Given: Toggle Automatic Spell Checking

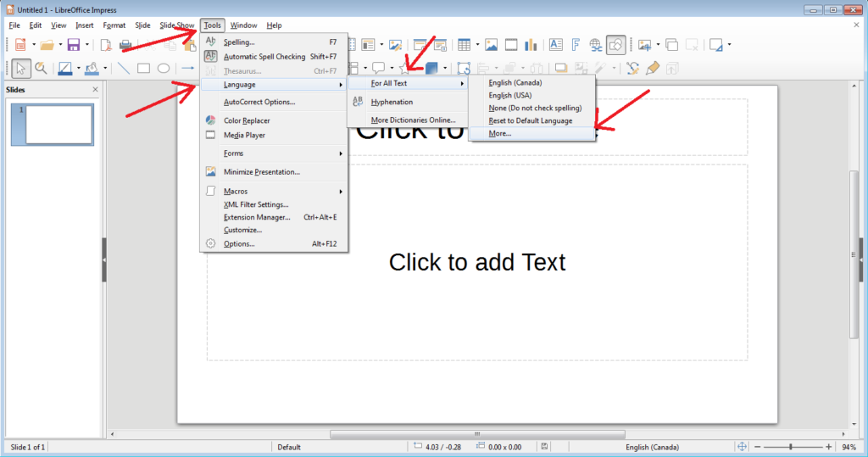Looking at the screenshot, I should click(x=264, y=57).
